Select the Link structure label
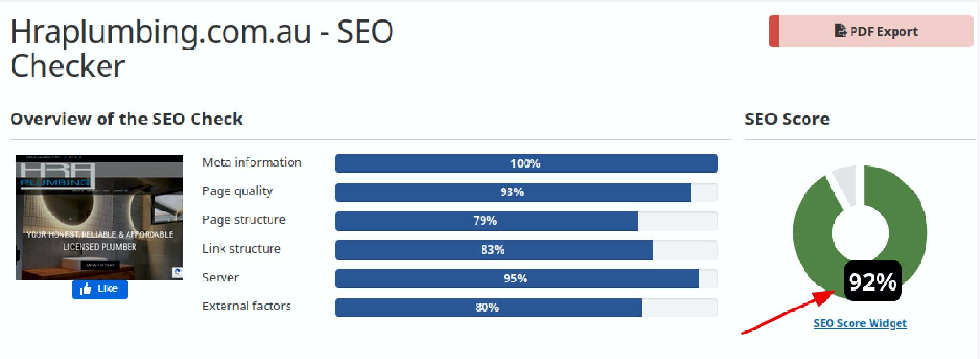 pos(241,248)
